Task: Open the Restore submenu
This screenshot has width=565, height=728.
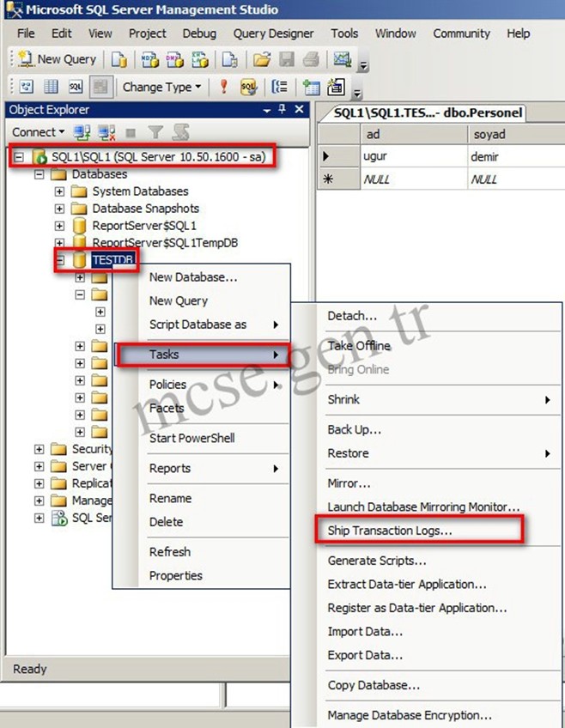Action: 440,453
